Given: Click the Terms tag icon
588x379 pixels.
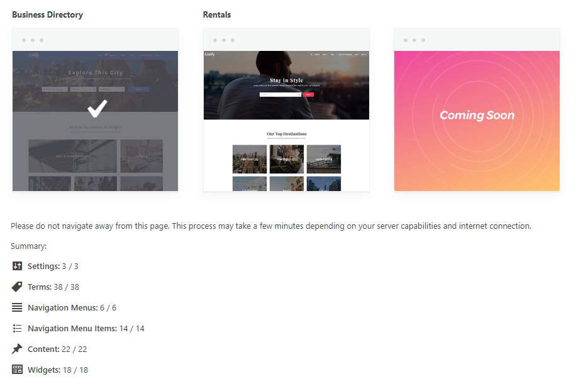Looking at the screenshot, I should click(x=17, y=287).
